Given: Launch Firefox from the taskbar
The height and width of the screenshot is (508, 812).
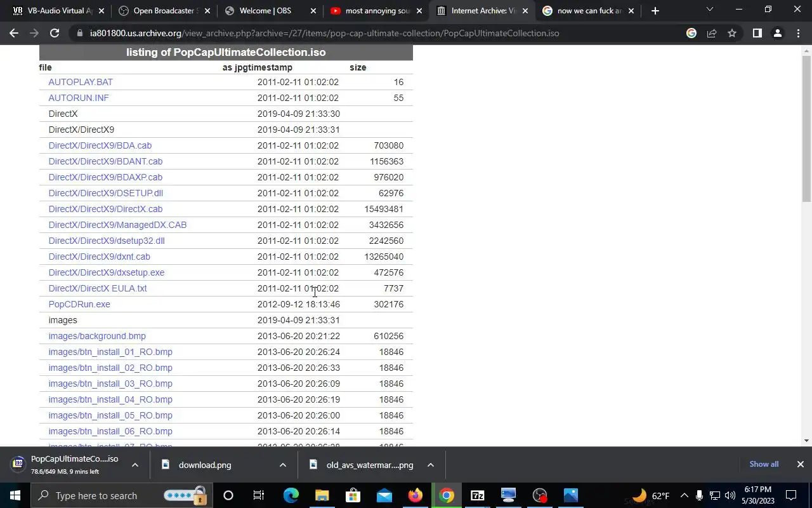Looking at the screenshot, I should click(x=415, y=495).
